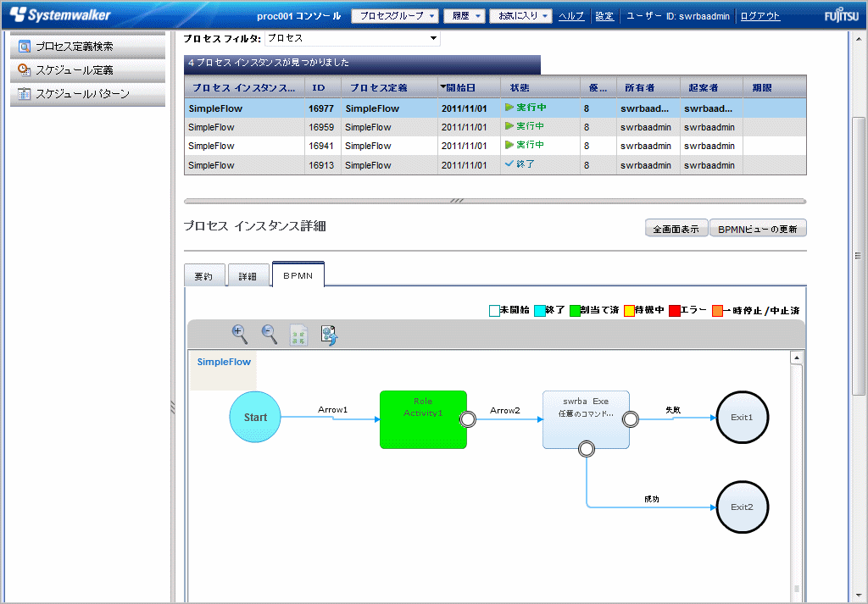Select the Start node in the diagram
Viewport: 868px width, 604px height.
(x=255, y=417)
